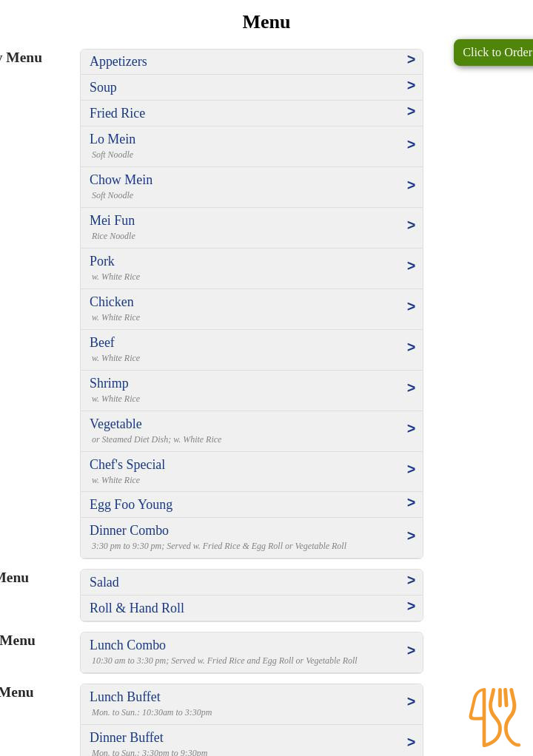
Task: Click the Dinner Combo arrow icon
Action: click(x=411, y=536)
